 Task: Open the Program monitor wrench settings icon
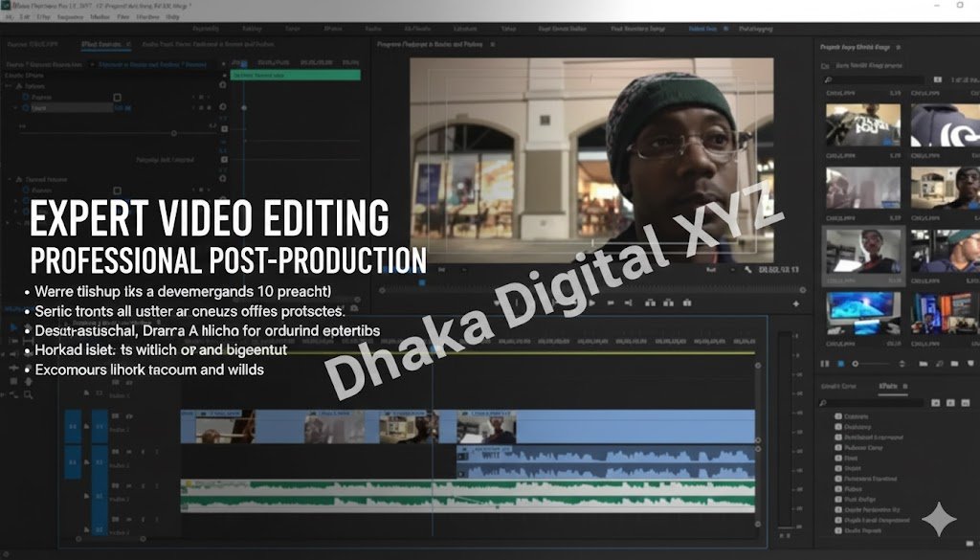tap(747, 270)
